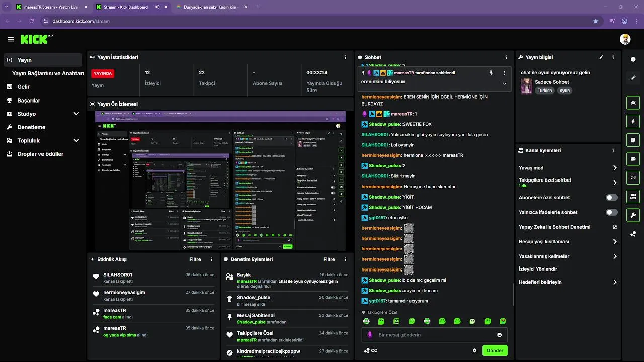Screen dimensions: 644x362
Task: Open the Sohbet panel three-dot menu
Action: point(506,57)
